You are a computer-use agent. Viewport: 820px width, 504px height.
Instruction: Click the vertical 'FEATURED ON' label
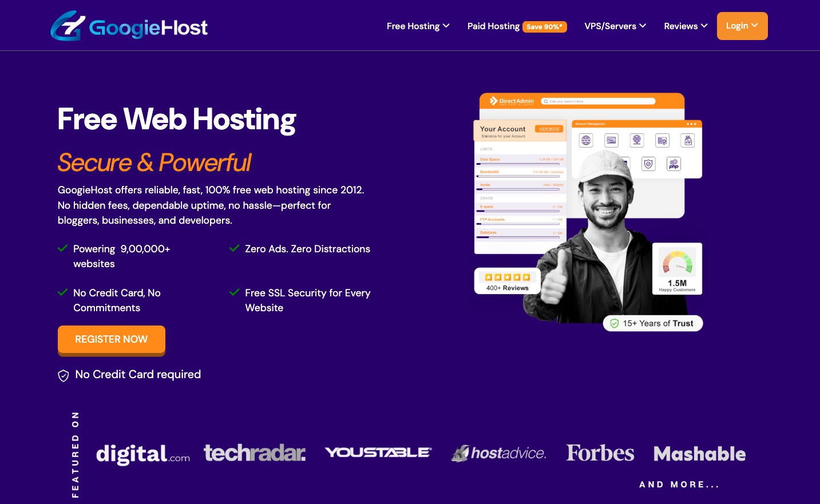[75, 454]
